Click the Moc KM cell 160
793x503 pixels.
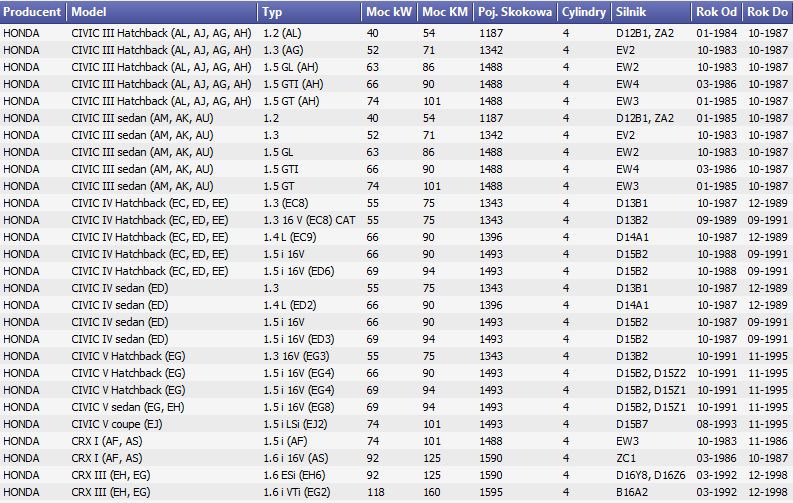[432, 492]
